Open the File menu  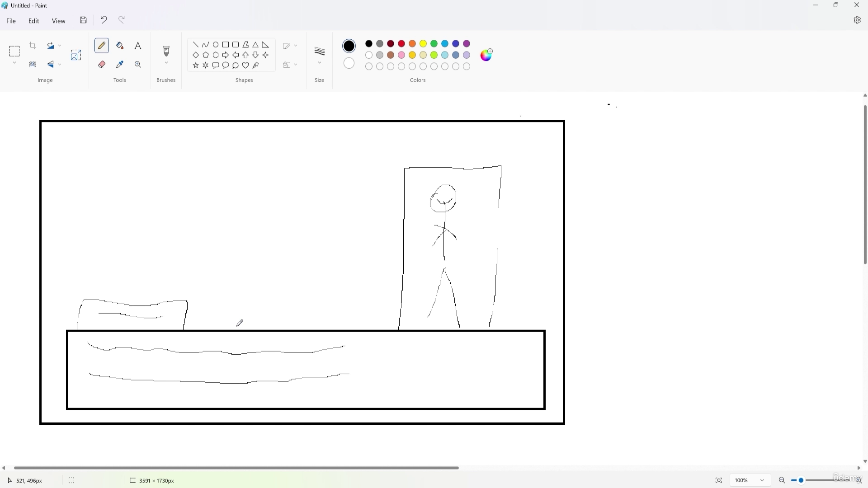(x=11, y=21)
